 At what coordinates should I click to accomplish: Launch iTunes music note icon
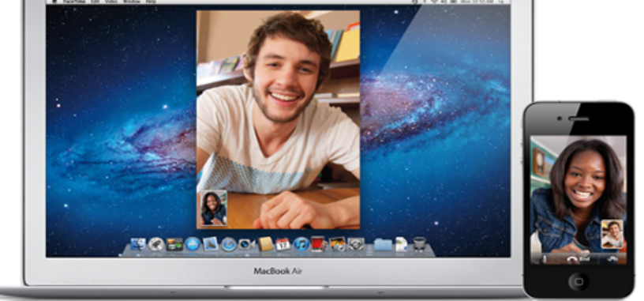tap(301, 244)
